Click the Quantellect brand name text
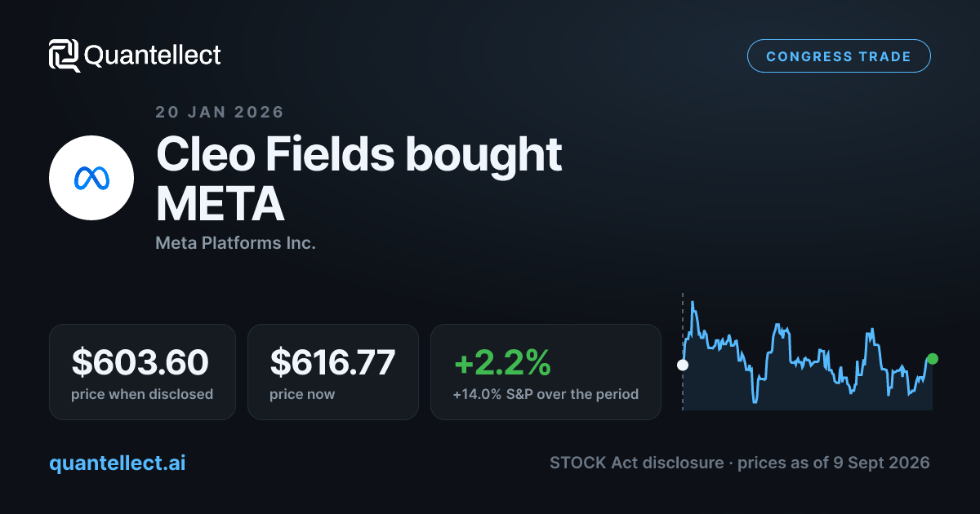Image resolution: width=980 pixels, height=514 pixels. coord(153,55)
